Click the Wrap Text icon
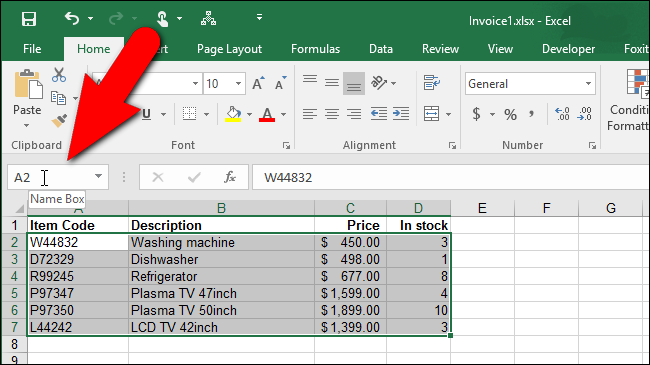The image size is (650, 365). tap(432, 83)
